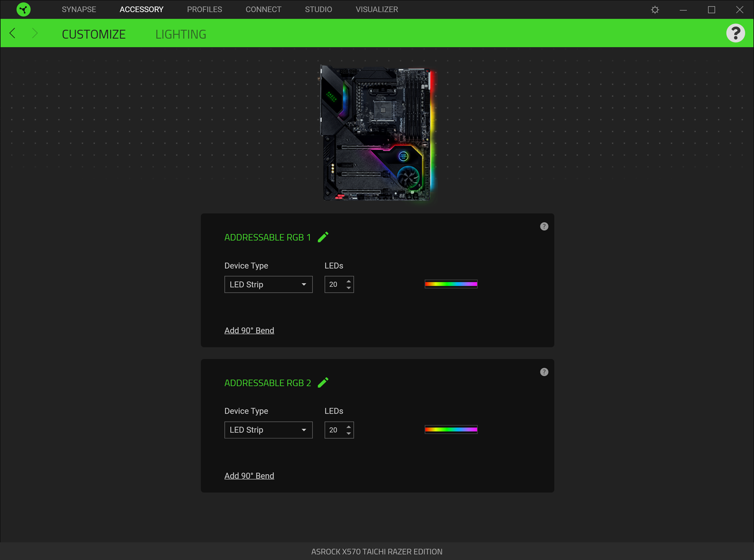The width and height of the screenshot is (754, 560).
Task: Expand Device Type dropdown for RGB 2
Action: tap(269, 430)
